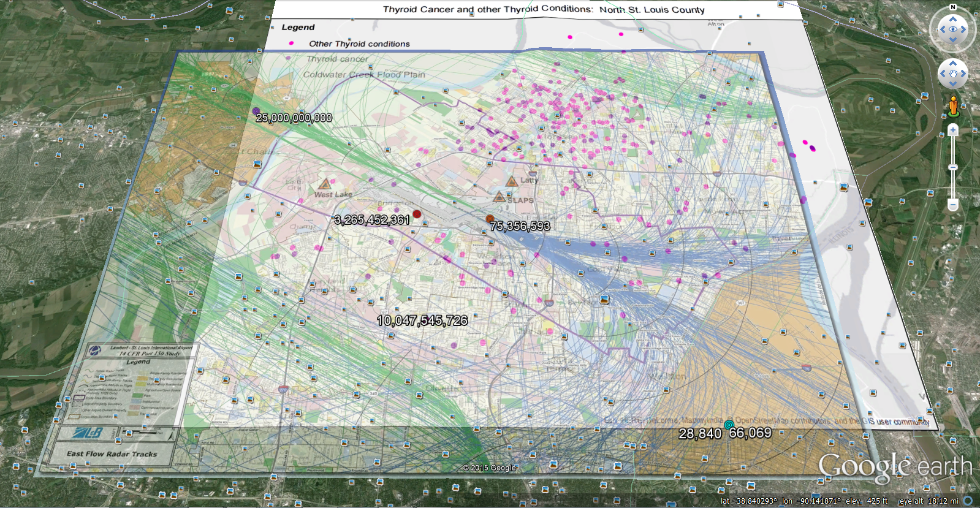The height and width of the screenshot is (508, 980).
Task: Zoom in with the plus button
Action: click(953, 130)
